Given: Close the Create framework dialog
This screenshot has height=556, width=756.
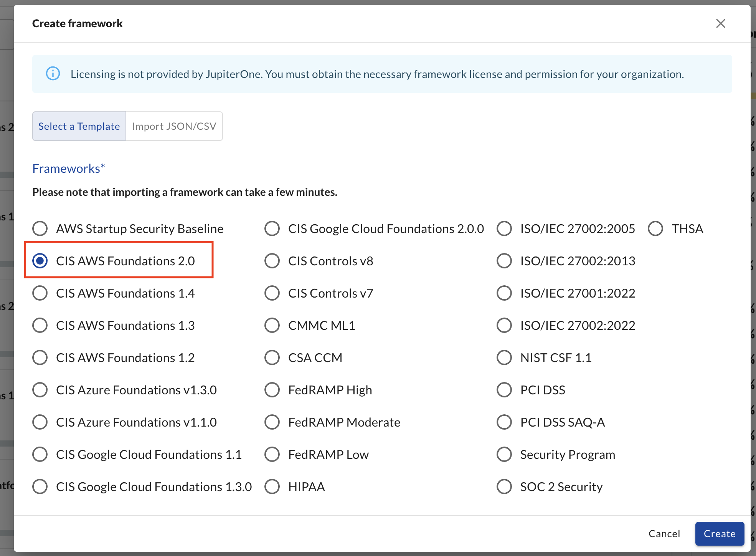Looking at the screenshot, I should [x=721, y=23].
